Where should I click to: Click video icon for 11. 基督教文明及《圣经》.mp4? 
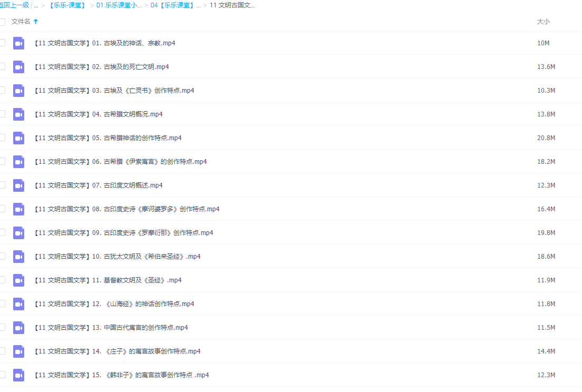19,280
